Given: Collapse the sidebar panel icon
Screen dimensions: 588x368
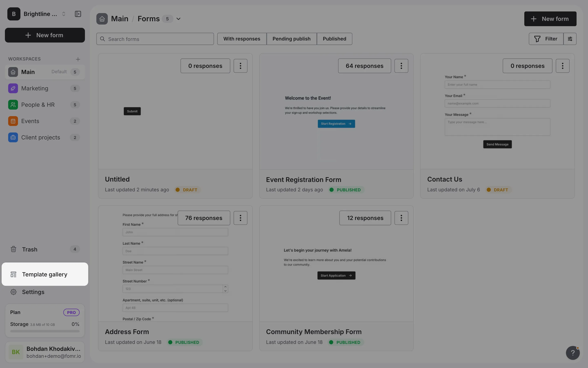Looking at the screenshot, I should point(78,14).
